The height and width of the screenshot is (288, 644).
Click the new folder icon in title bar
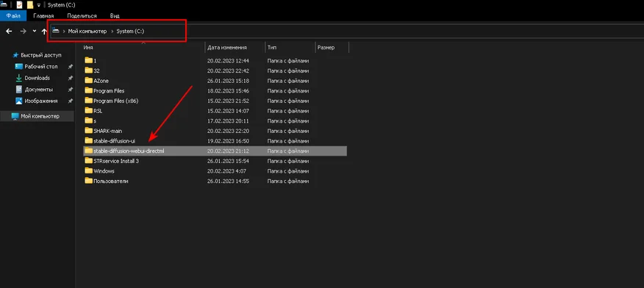point(30,5)
